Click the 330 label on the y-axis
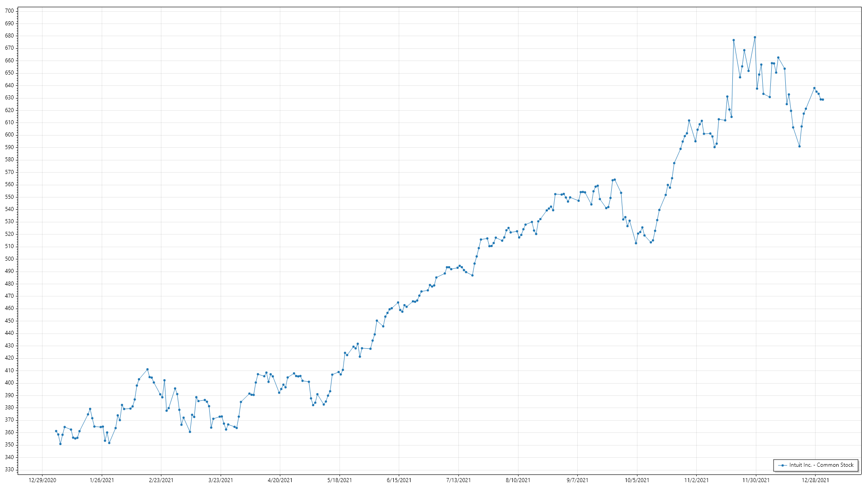 pos(9,469)
